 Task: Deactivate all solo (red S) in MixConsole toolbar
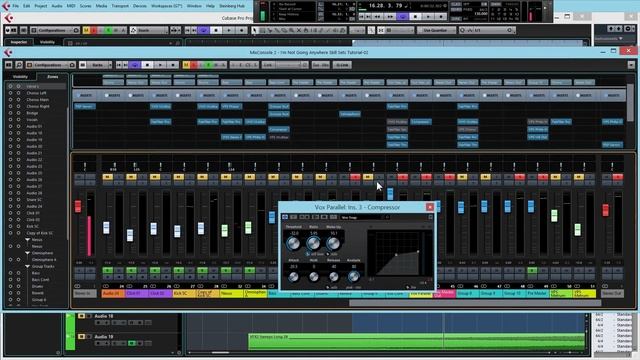click(x=193, y=65)
